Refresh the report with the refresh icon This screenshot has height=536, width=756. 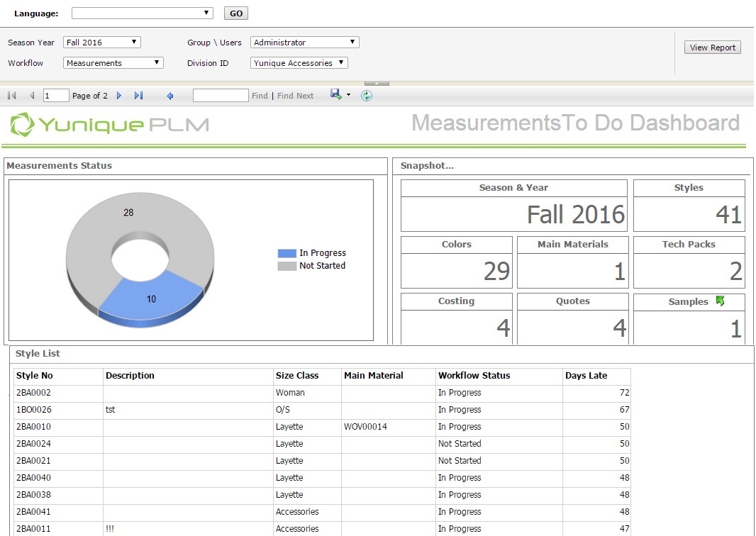click(x=367, y=96)
